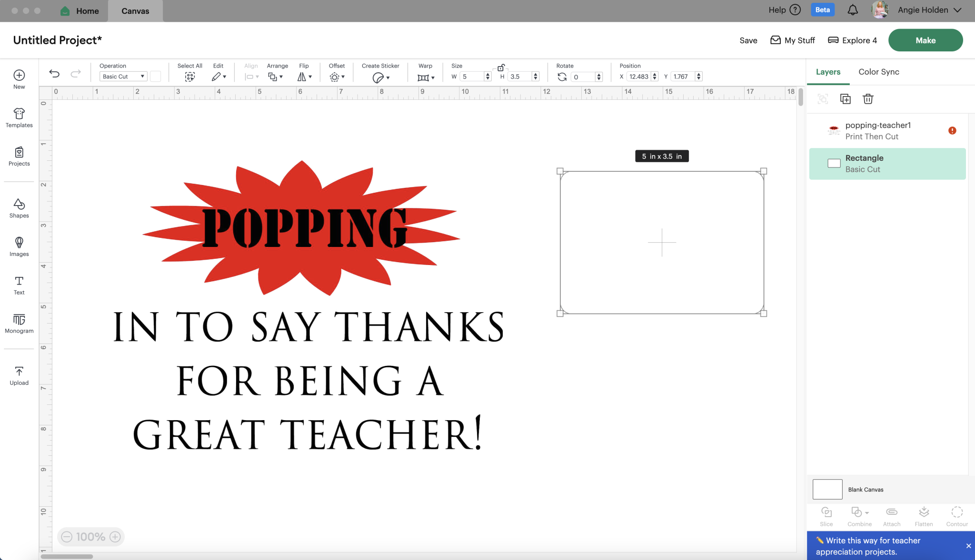Open the Monogram maker
The width and height of the screenshot is (975, 560).
click(19, 324)
